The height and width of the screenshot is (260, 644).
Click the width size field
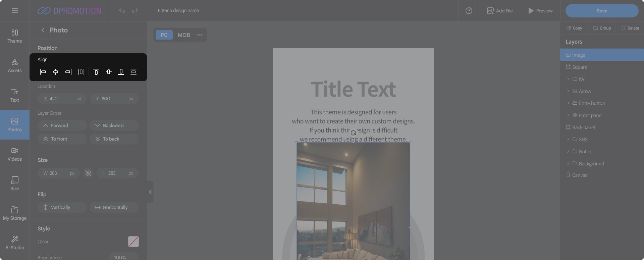click(x=59, y=173)
